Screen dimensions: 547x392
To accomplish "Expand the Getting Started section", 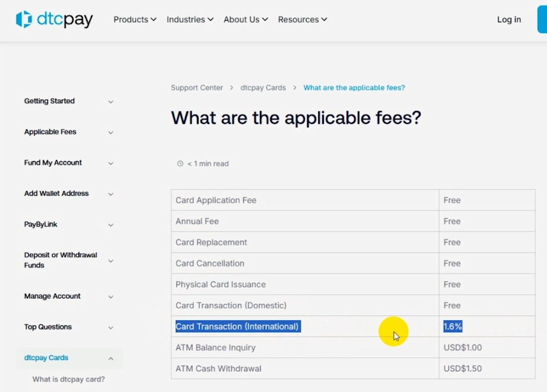I will tap(111, 102).
